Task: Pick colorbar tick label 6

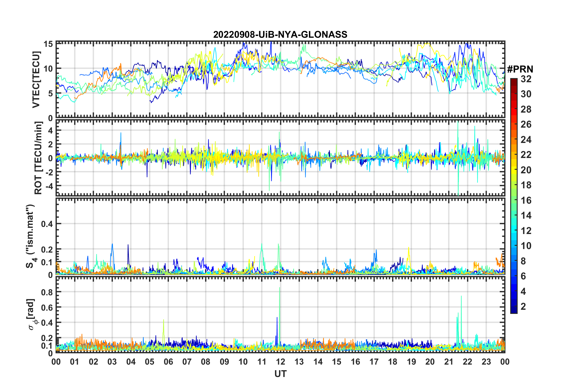Action: pos(524,276)
